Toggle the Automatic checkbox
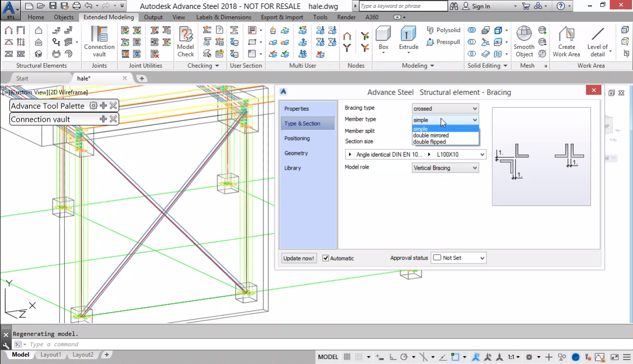The width and height of the screenshot is (633, 364). tap(326, 258)
